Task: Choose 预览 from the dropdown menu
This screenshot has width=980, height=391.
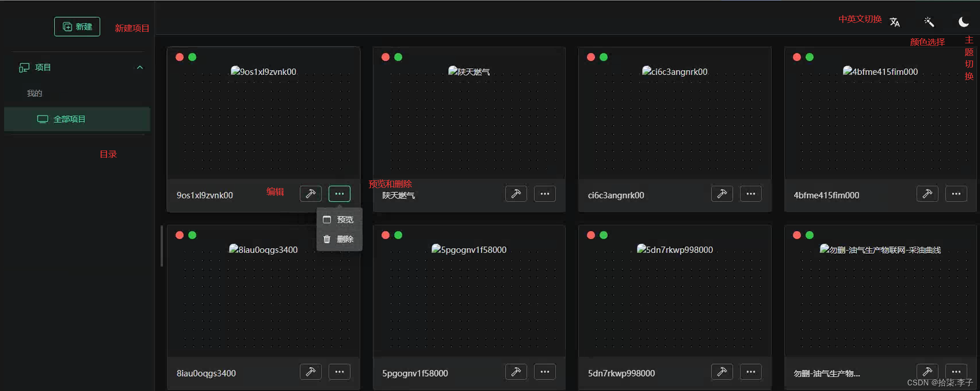Action: click(x=339, y=220)
